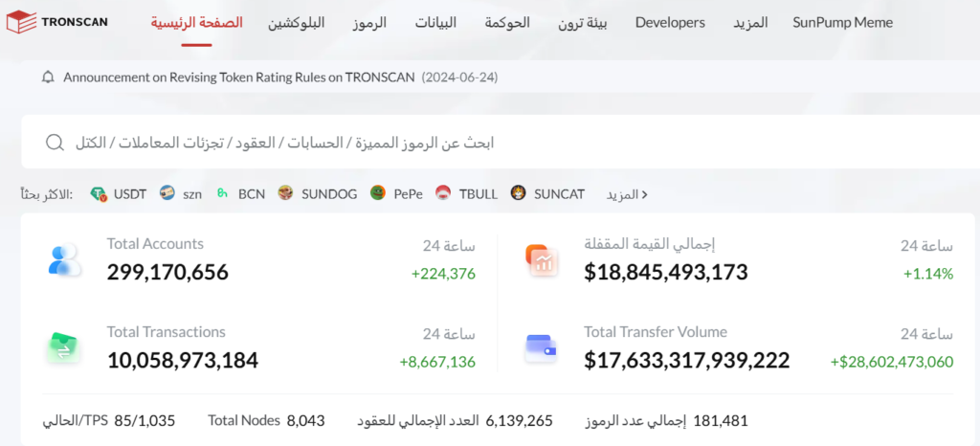This screenshot has height=446, width=980.
Task: Click the $18,845,493,173 locked value
Action: [666, 273]
